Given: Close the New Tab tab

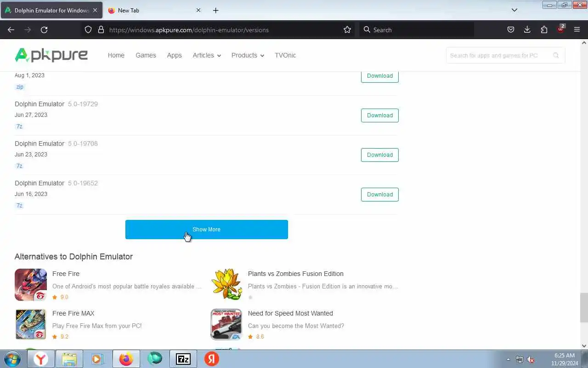Looking at the screenshot, I should pos(198,10).
